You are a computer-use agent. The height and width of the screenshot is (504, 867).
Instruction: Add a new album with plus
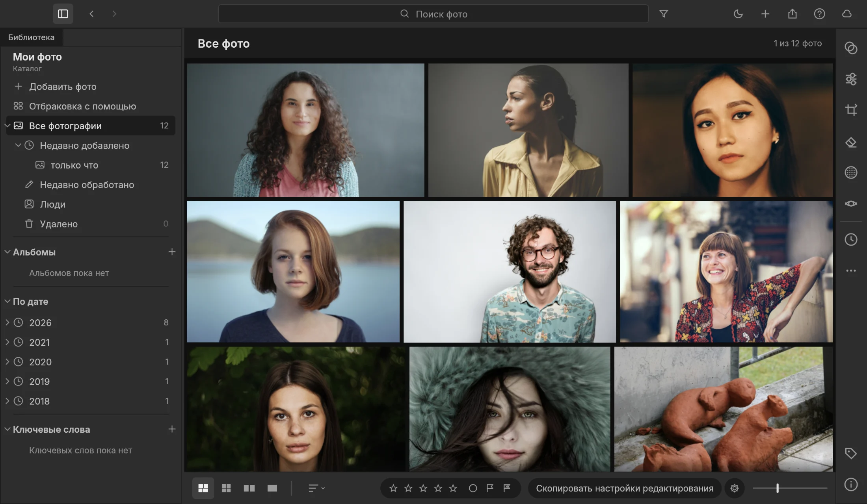coord(172,252)
